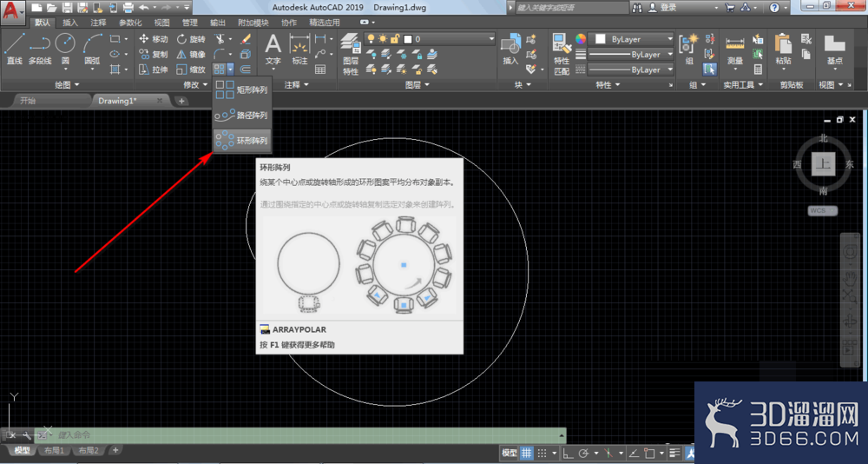Click the quick calculator icon
Viewport: 868px width, 464px height.
(758, 70)
